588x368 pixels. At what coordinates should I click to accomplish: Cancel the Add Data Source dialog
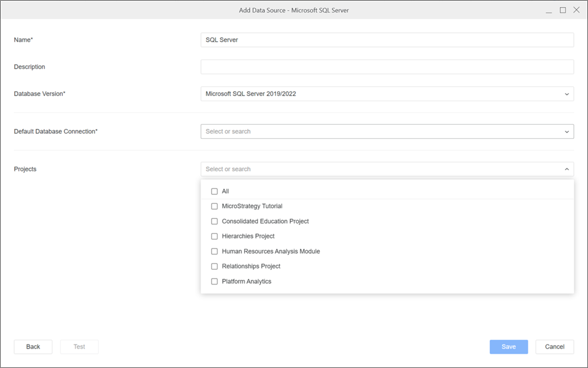(554, 347)
